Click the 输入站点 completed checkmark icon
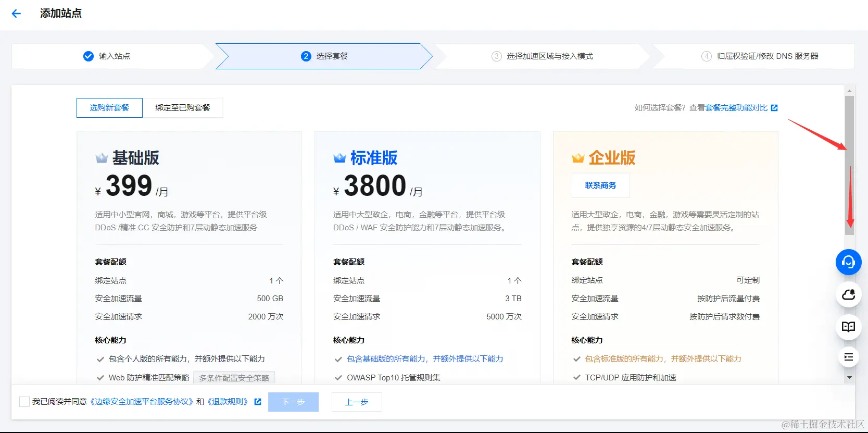The height and width of the screenshot is (433, 868). click(89, 56)
